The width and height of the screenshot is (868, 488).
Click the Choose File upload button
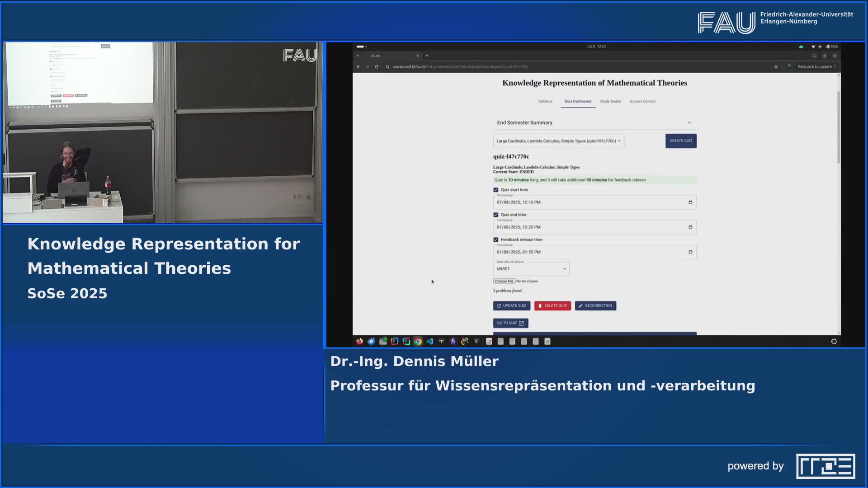click(504, 282)
